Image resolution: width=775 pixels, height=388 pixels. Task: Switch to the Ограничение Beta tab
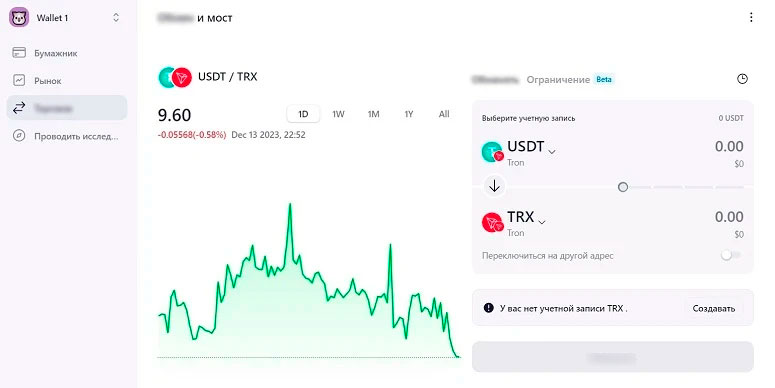pos(570,80)
